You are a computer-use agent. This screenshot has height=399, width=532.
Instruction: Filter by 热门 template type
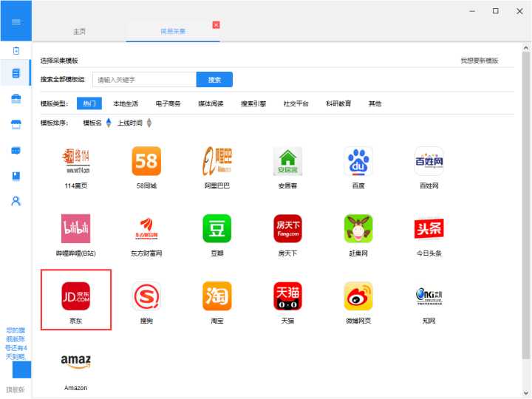coord(89,103)
